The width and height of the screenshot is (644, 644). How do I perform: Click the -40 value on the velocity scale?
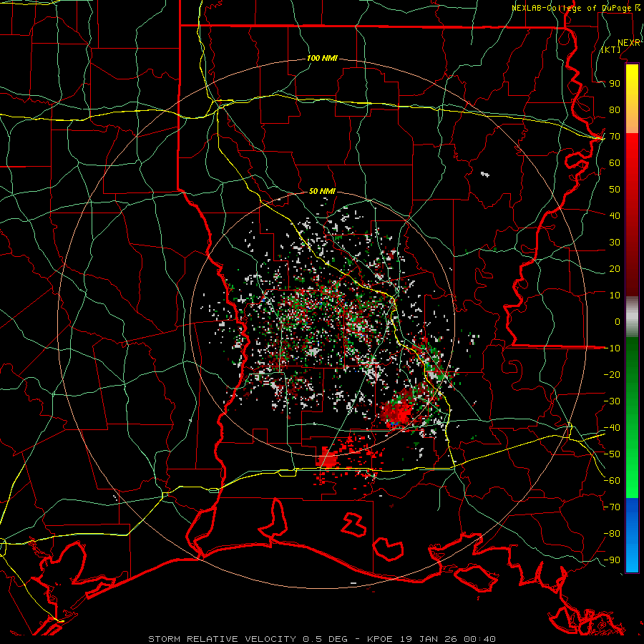click(x=612, y=428)
